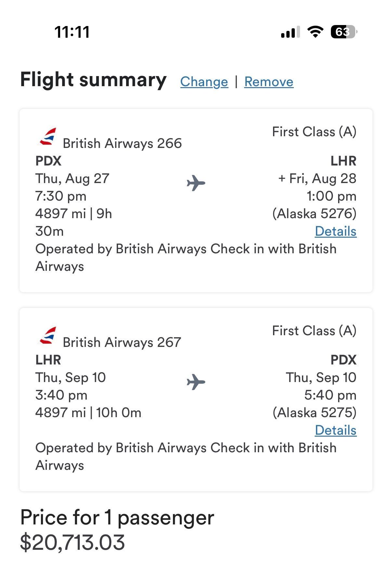This screenshot has height=568, width=392.
Task: Tap the British Airways 266 logo
Action: pos(47,137)
